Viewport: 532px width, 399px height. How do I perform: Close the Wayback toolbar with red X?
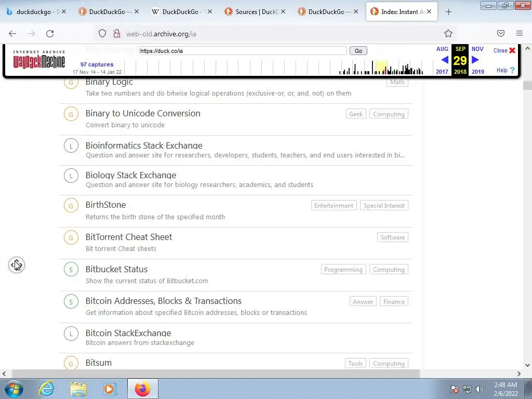pyautogui.click(x=512, y=50)
